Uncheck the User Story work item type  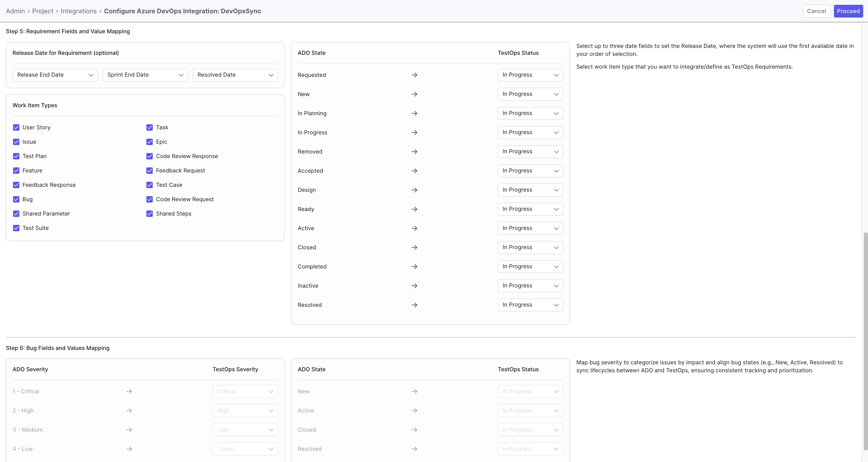[16, 127]
